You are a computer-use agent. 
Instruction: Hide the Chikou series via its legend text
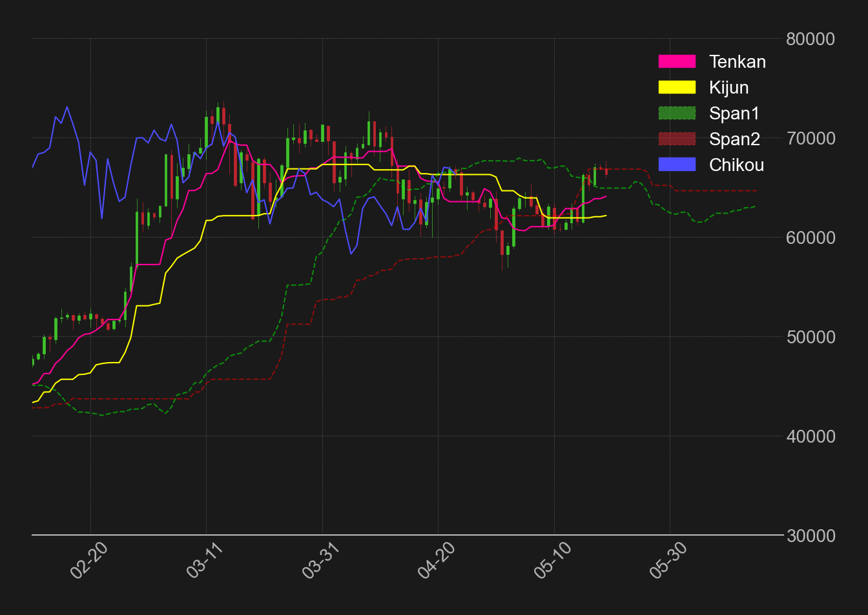pos(736,165)
